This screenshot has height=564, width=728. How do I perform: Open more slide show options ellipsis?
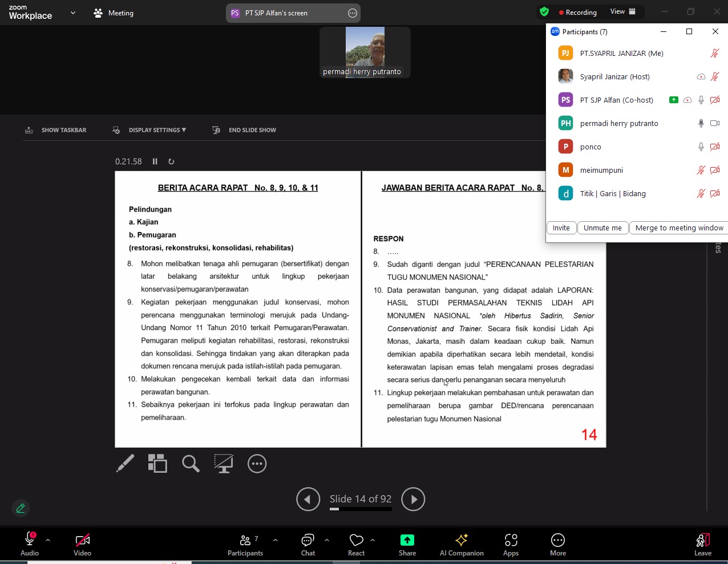point(257,464)
